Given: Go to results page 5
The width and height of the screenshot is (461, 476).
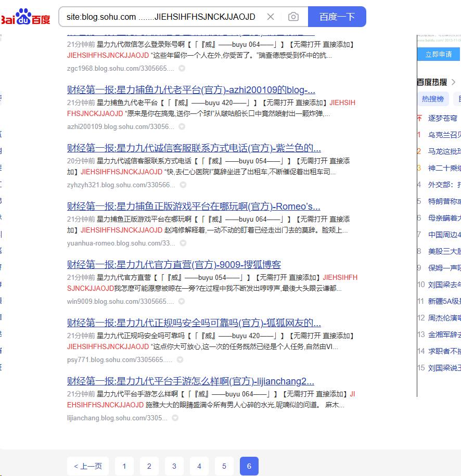Looking at the screenshot, I should (x=224, y=466).
